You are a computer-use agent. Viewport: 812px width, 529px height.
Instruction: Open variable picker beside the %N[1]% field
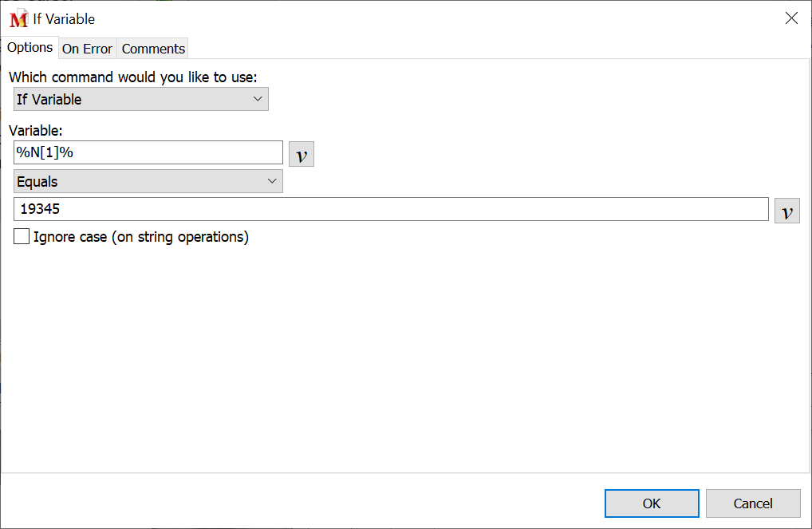click(301, 154)
